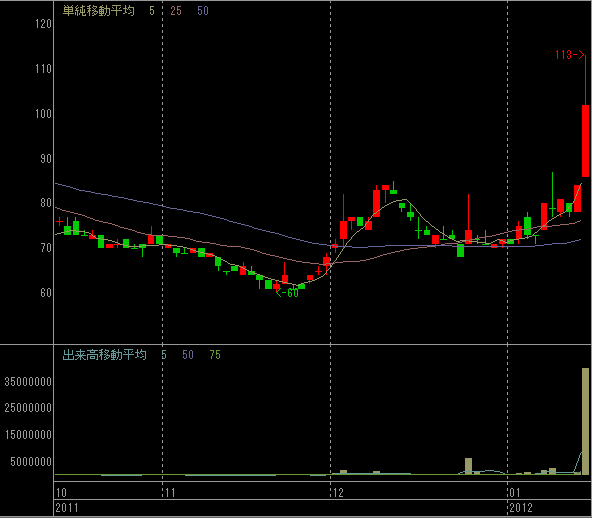
Task: Click the 15000000 volume axis label
Action: pos(28,435)
